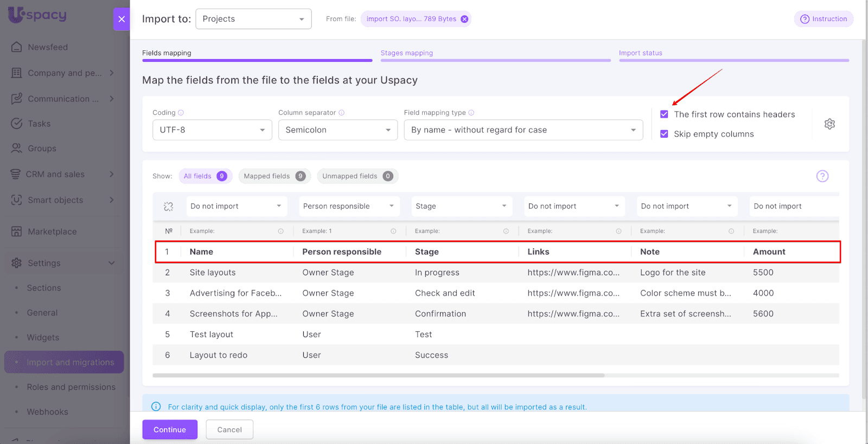Screen dimensions: 868x444
Task: Select the Unmapped fields filter
Action: point(357,176)
